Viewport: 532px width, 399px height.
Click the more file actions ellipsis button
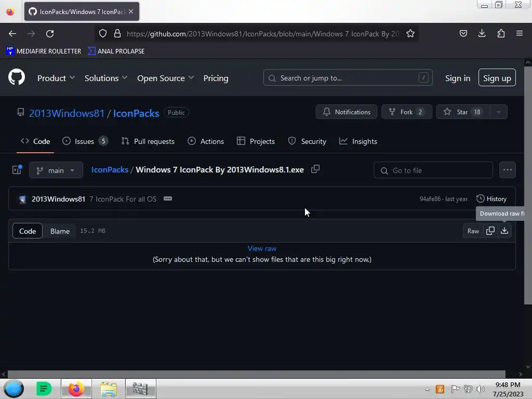507,170
